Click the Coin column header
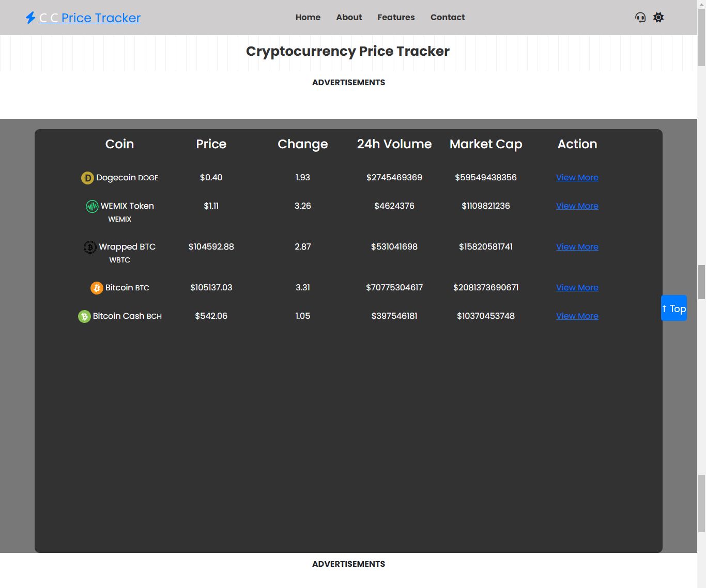The height and width of the screenshot is (588, 706). coord(119,144)
